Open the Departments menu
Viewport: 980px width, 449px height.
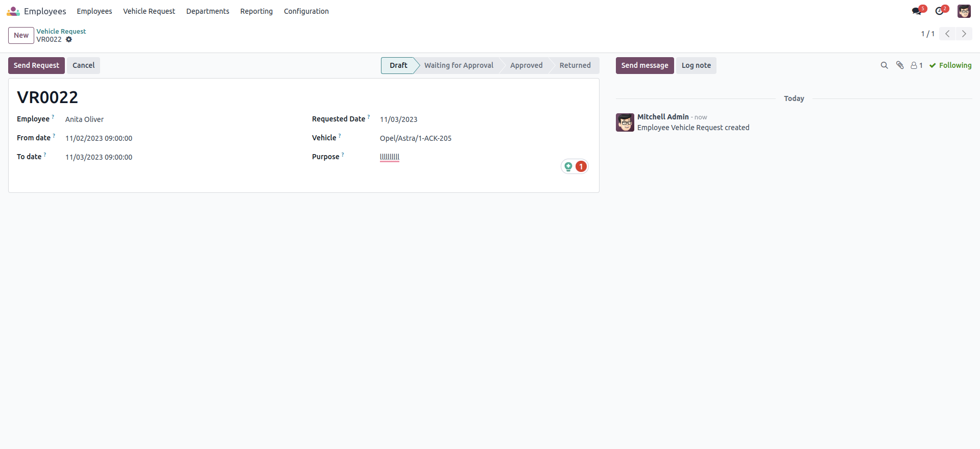click(208, 11)
